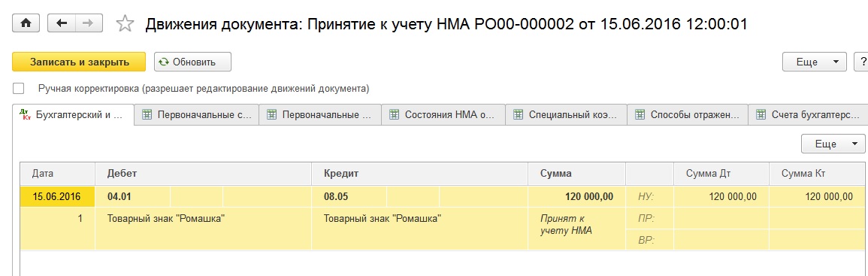The width and height of the screenshot is (868, 276).
Task: Select the debit account 04.01 cell
Action: (133, 197)
